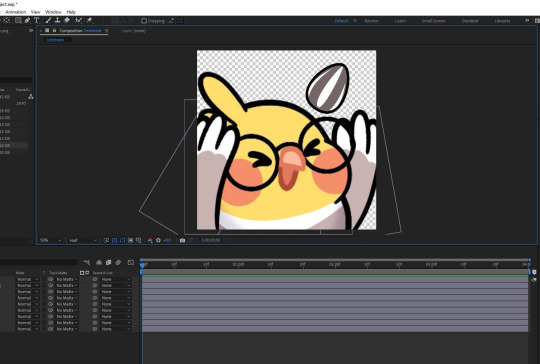
Task: Select the Pan Behind anchor point tool
Action: pos(7,21)
